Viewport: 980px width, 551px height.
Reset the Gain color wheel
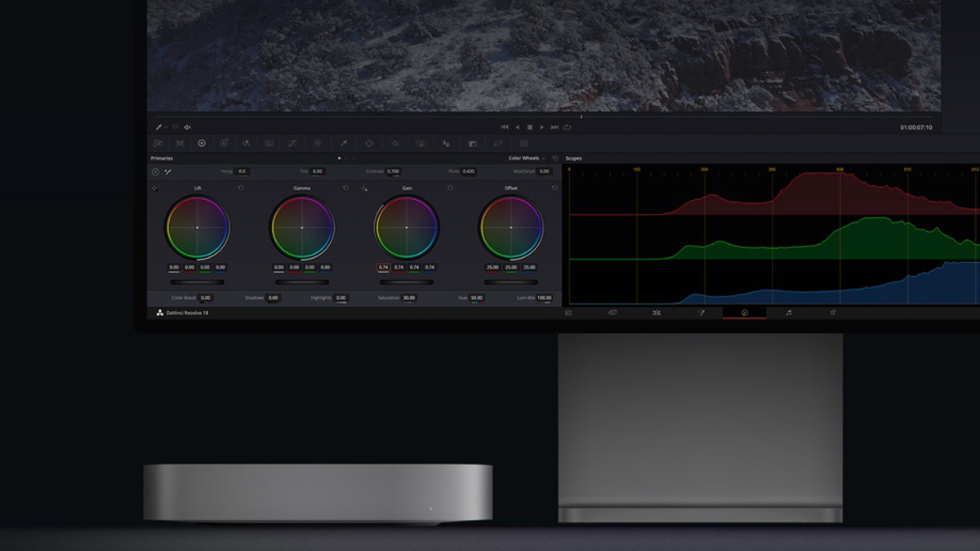[x=450, y=188]
